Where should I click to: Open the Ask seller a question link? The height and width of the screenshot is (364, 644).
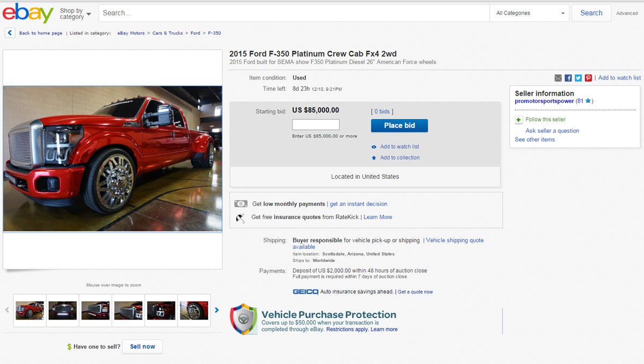(x=552, y=130)
